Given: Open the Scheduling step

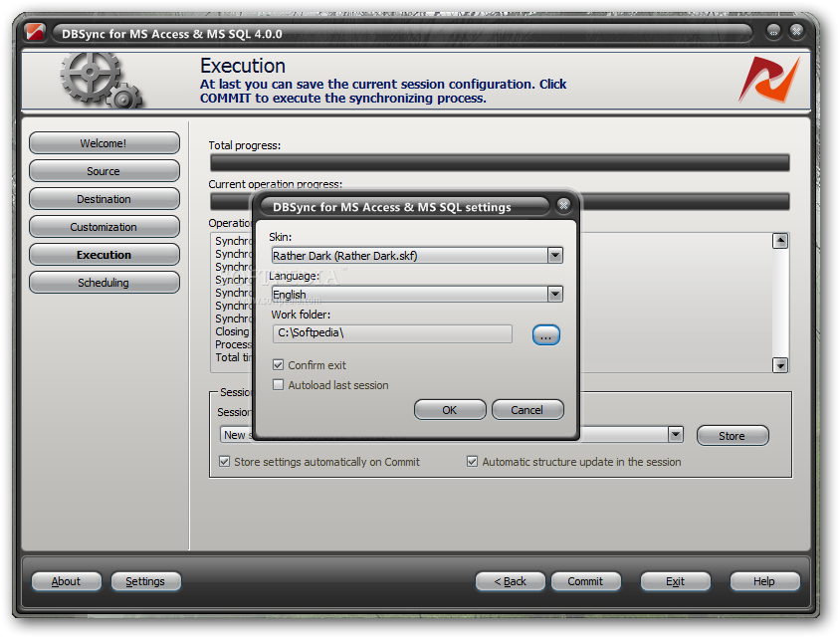Looking at the screenshot, I should [104, 283].
